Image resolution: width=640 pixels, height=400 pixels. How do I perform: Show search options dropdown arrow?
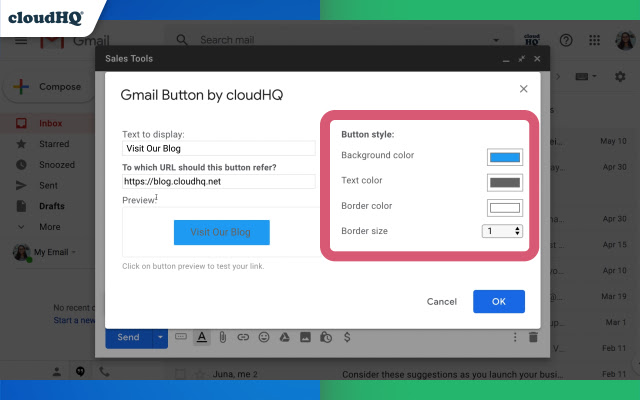[496, 40]
